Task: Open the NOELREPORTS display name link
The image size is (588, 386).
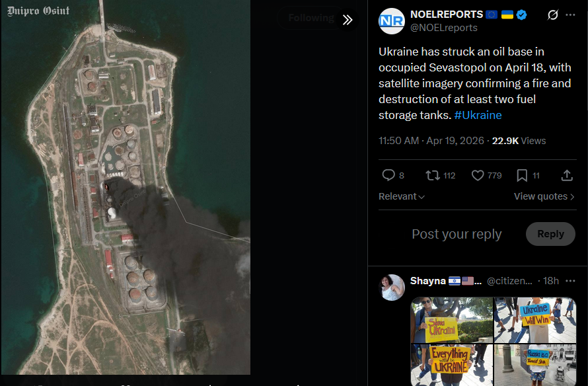Action: (x=446, y=15)
